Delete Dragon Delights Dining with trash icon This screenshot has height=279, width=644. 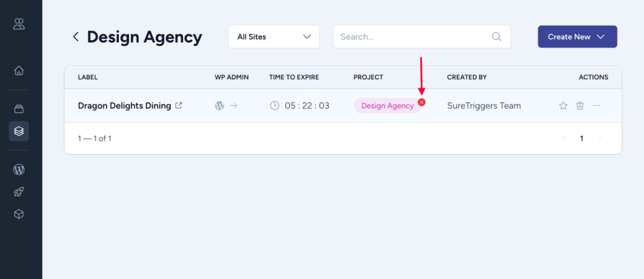point(580,106)
